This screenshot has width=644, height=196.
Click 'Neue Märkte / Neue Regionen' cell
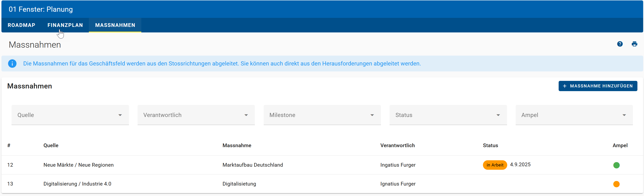point(79,165)
